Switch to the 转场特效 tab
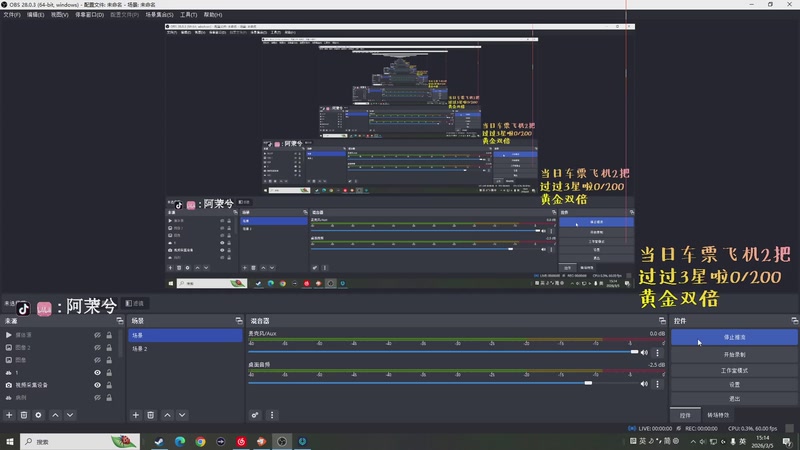The image size is (800, 450). 718,415
